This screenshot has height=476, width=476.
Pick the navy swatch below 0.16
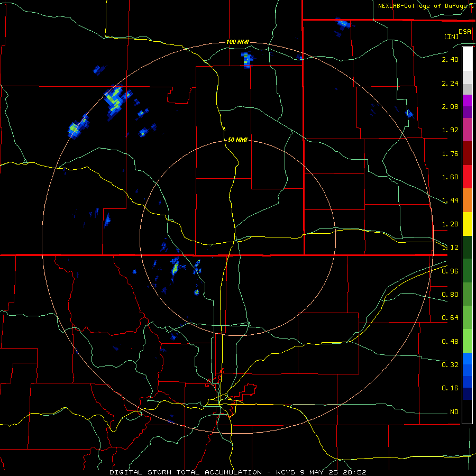(x=467, y=393)
